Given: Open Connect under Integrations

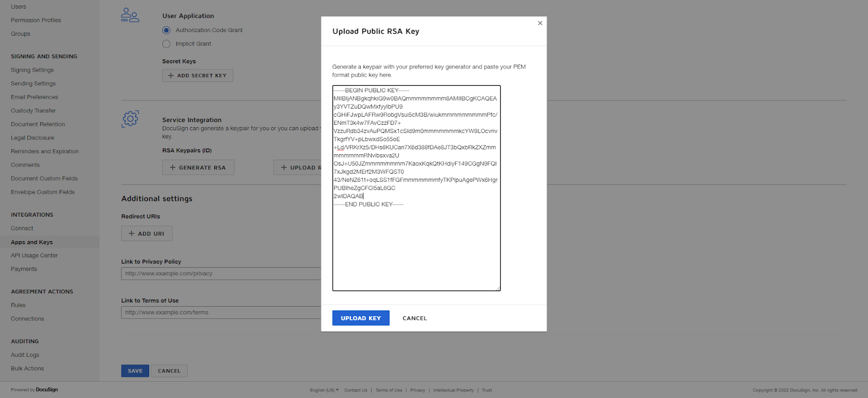Looking at the screenshot, I should pos(22,229).
